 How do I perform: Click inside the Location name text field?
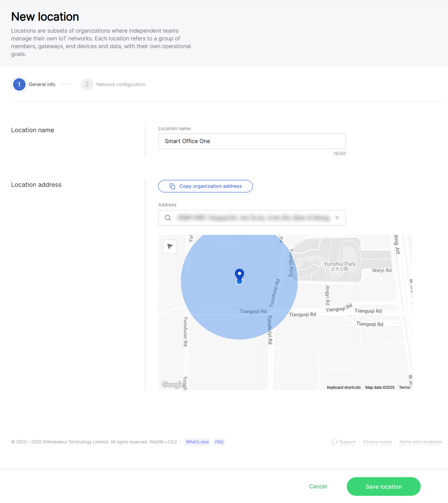(x=251, y=141)
